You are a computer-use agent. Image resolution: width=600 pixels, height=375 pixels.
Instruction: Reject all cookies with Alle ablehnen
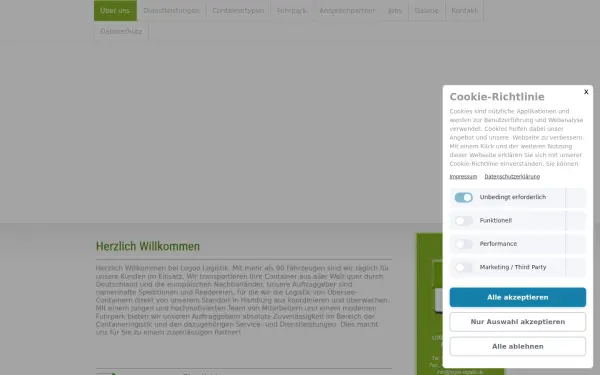pyautogui.click(x=517, y=346)
